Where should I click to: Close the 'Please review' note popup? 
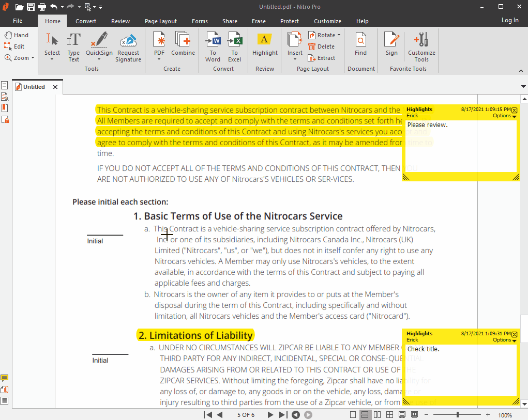(514, 110)
